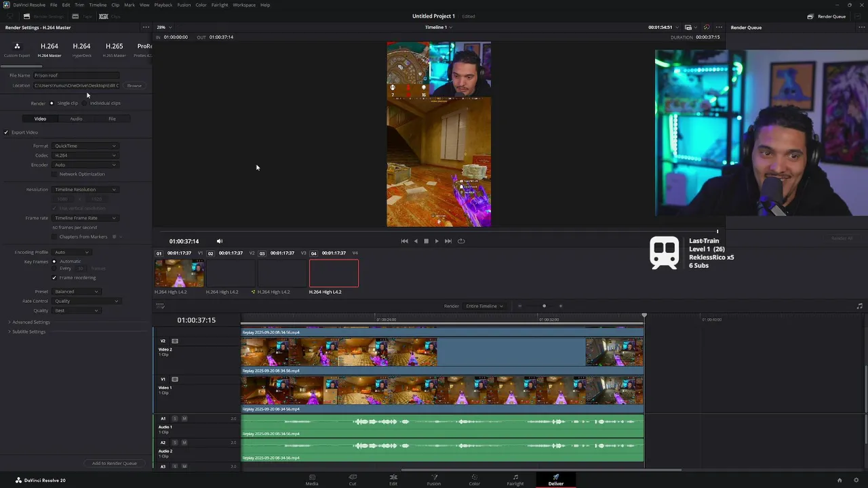Open Project Settings gear icon

pyautogui.click(x=856, y=481)
